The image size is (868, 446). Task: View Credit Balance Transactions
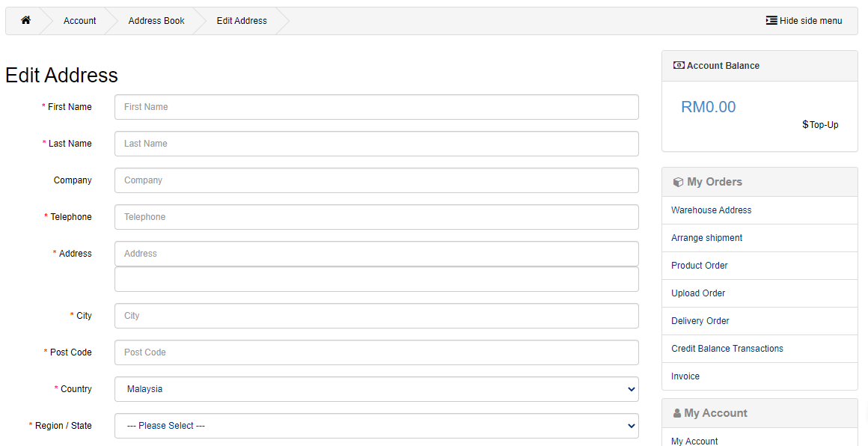click(727, 349)
